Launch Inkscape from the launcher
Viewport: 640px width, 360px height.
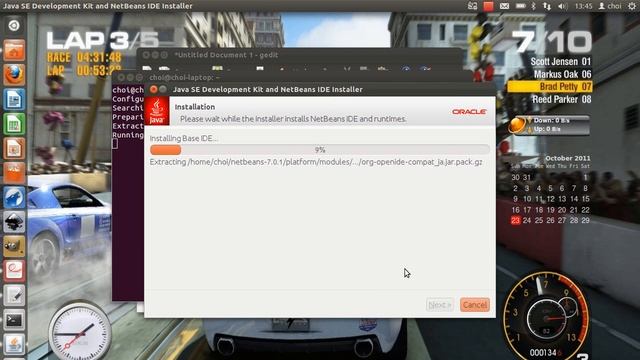point(14,222)
